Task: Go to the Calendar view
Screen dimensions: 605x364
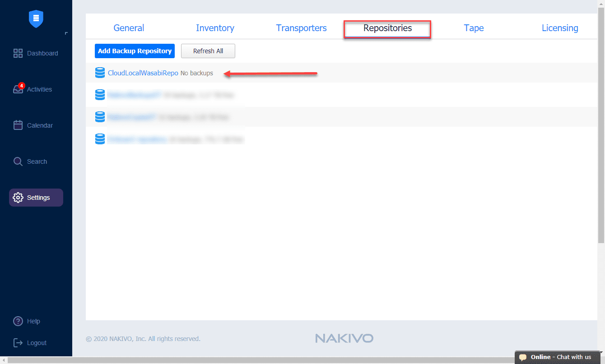Action: [x=33, y=125]
